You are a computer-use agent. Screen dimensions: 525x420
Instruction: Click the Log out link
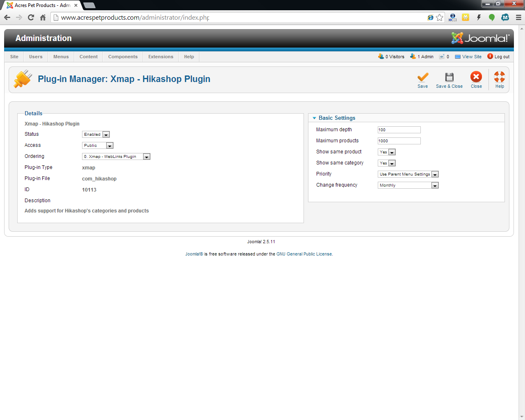point(502,57)
